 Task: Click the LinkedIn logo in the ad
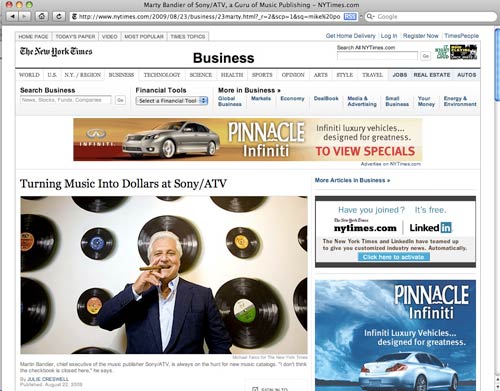pyautogui.click(x=430, y=228)
